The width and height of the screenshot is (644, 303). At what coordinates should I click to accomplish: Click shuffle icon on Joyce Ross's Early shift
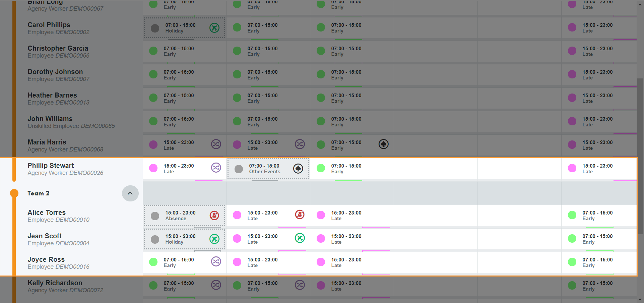216,261
